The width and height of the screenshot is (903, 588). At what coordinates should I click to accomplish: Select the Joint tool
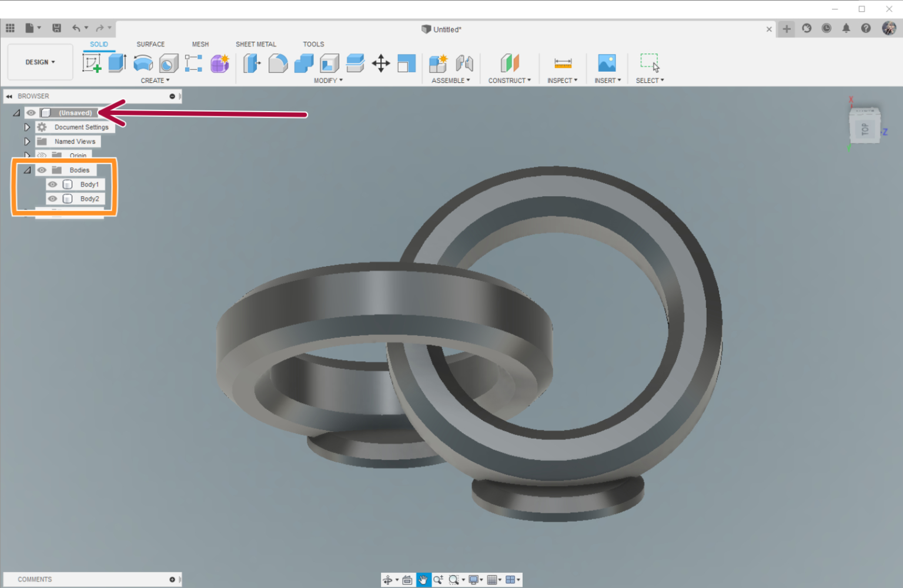(x=464, y=63)
